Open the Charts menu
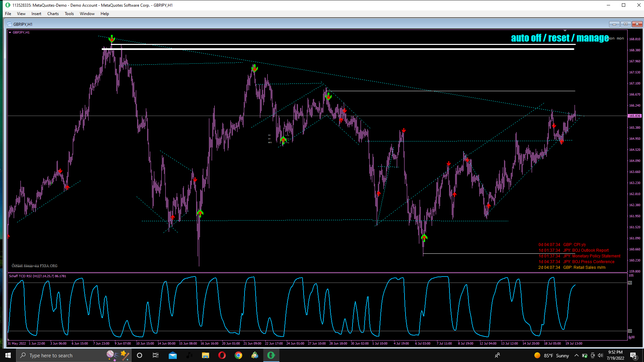The height and width of the screenshot is (362, 644). click(x=53, y=14)
